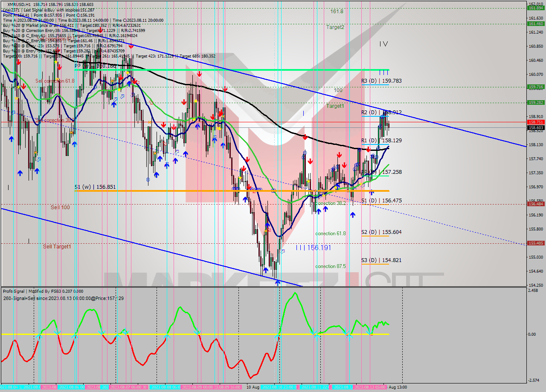Click the Target1 label below the 100 level
The height and width of the screenshot is (392, 546).
click(x=335, y=106)
